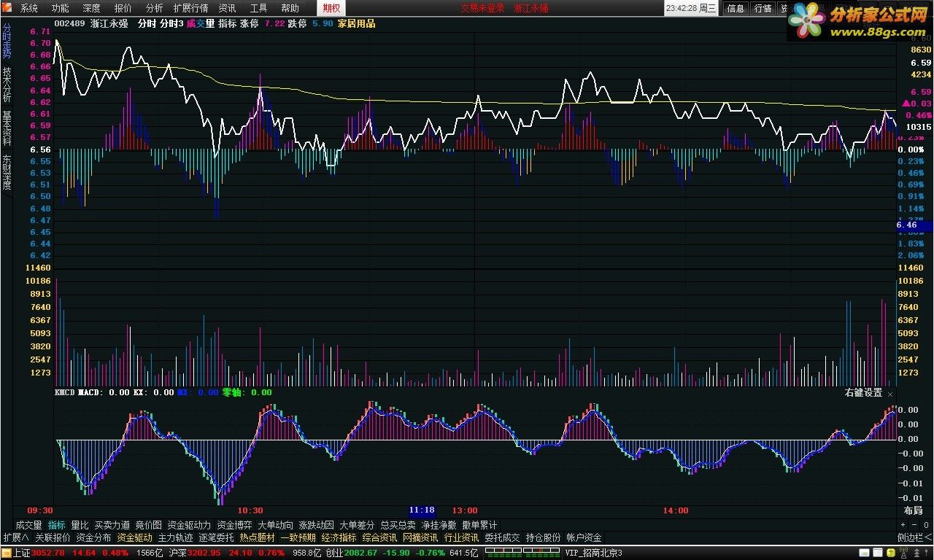Image resolution: width=934 pixels, height=560 pixels.
Task: Open 右键设置 on the indicator panel
Action: pos(863,393)
